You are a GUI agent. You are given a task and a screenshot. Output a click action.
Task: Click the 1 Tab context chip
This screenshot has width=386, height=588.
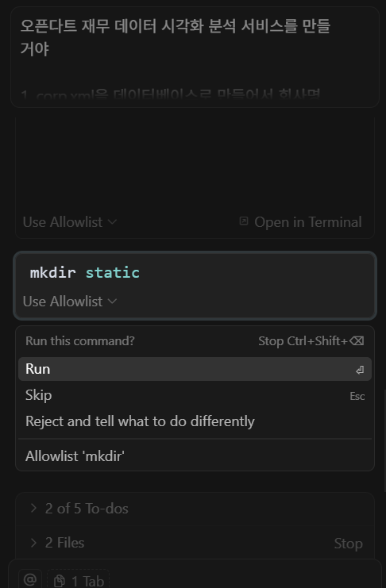[78, 579]
